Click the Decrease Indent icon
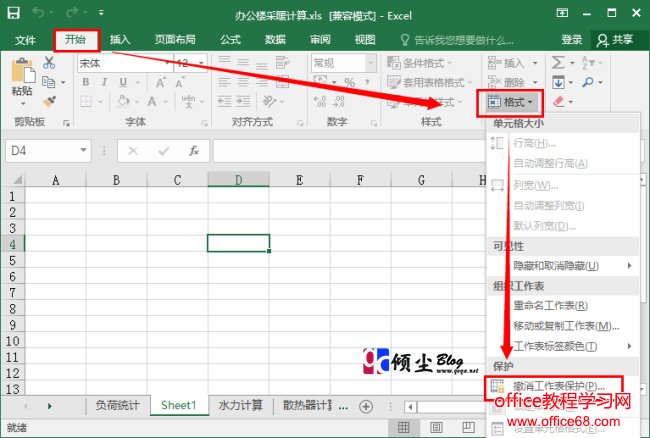650x438 pixels. (x=224, y=101)
